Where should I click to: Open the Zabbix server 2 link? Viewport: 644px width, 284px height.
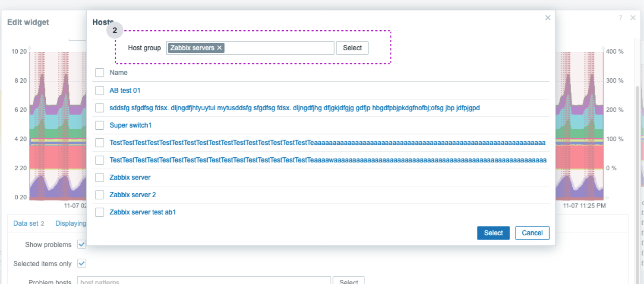pyautogui.click(x=133, y=195)
